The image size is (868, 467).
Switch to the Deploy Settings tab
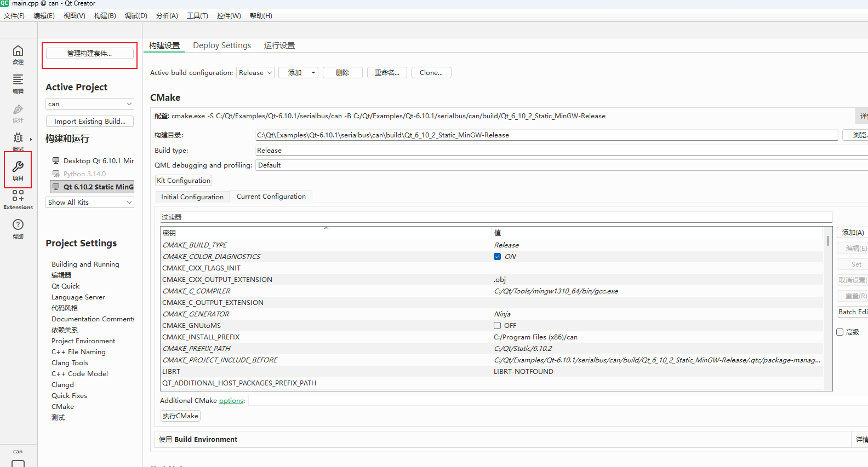point(222,45)
